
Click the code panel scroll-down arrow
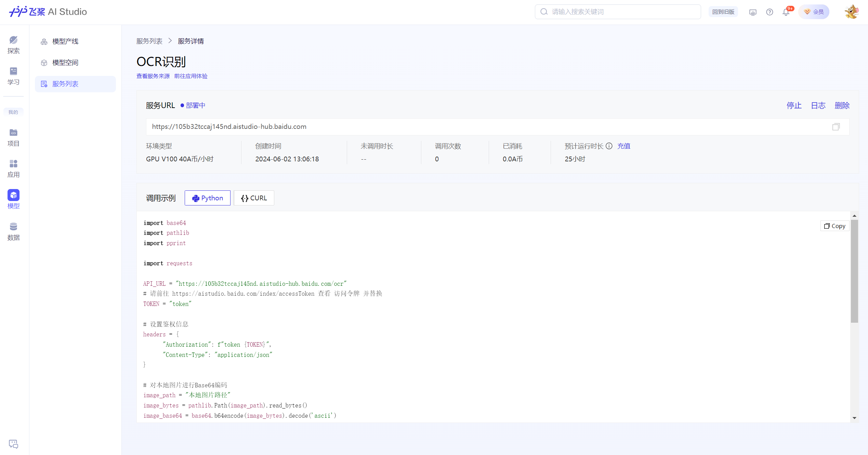point(854,418)
